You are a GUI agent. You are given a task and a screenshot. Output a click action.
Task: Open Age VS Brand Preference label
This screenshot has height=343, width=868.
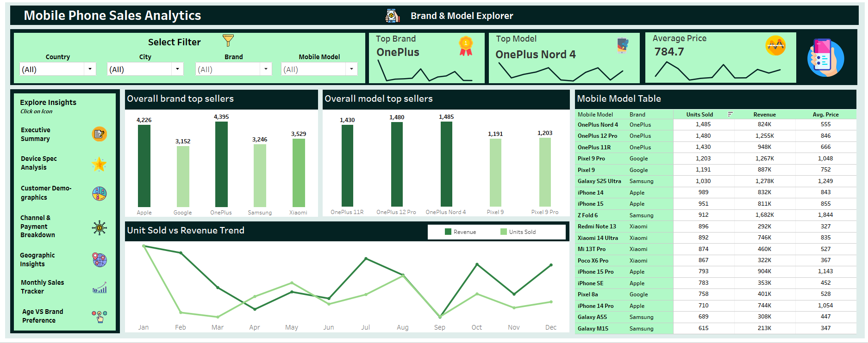(x=43, y=316)
